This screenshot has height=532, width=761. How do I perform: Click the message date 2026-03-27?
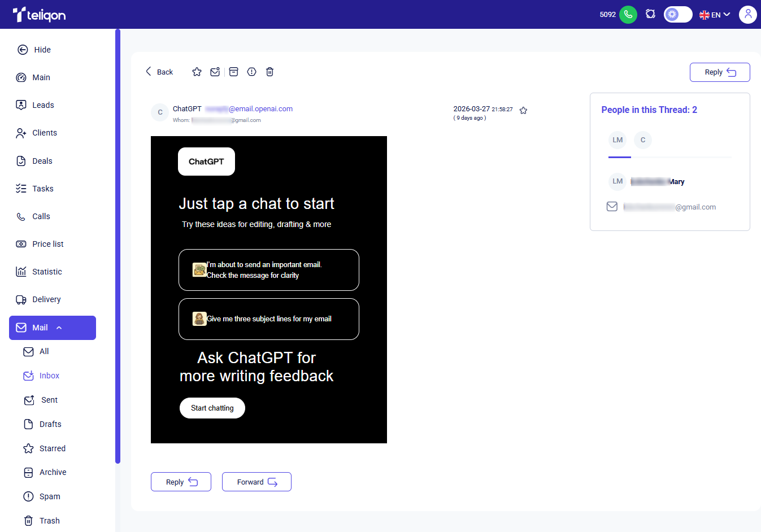point(471,109)
